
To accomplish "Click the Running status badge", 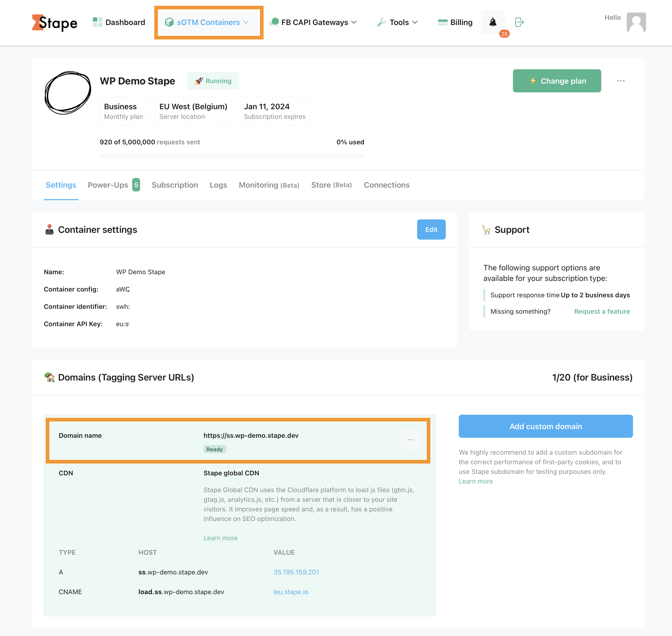I will point(213,81).
